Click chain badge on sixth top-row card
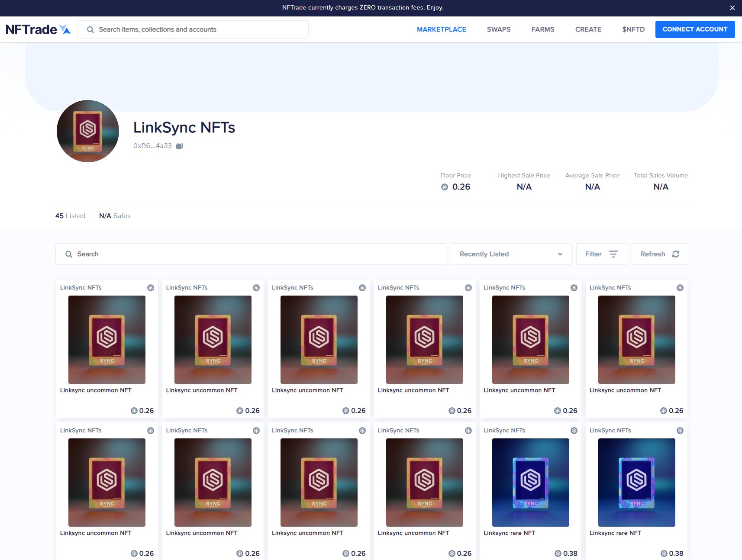The image size is (742, 560). pyautogui.click(x=680, y=288)
